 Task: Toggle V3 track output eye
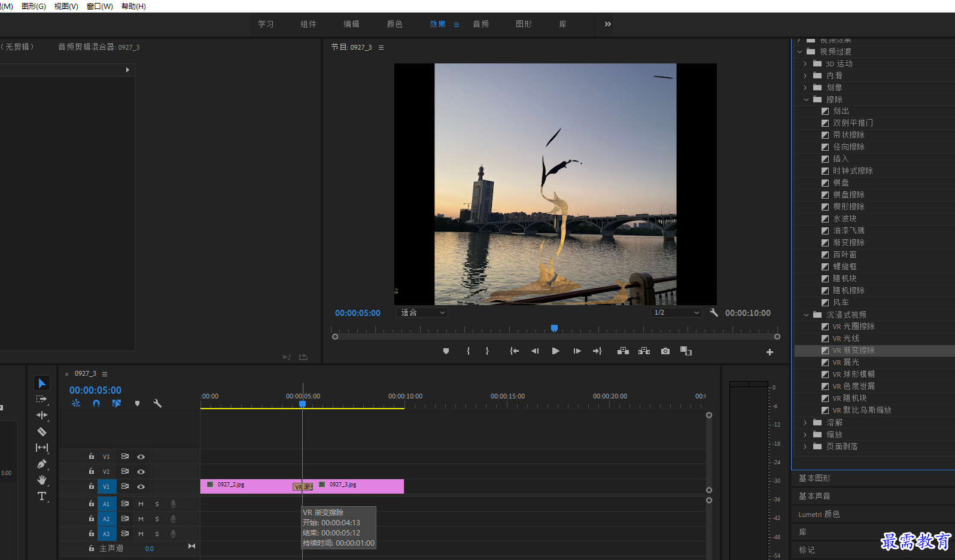point(141,456)
